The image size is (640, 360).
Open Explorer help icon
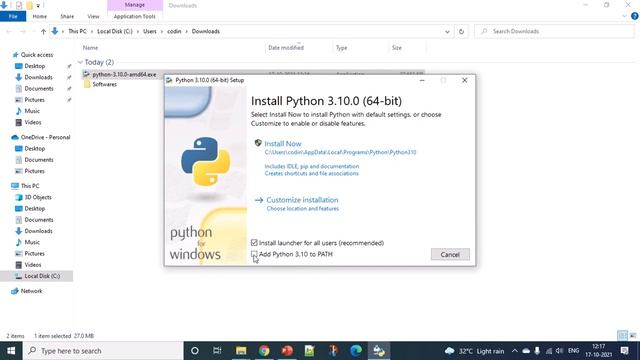click(x=635, y=16)
